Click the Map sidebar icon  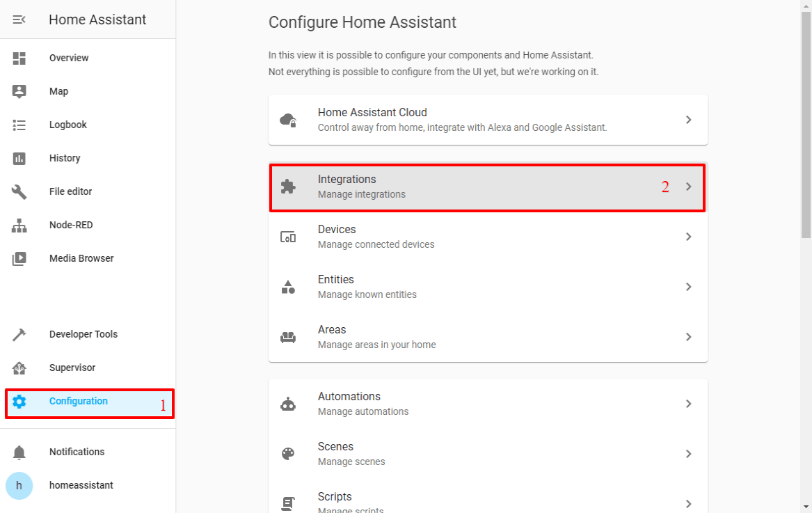(x=19, y=91)
